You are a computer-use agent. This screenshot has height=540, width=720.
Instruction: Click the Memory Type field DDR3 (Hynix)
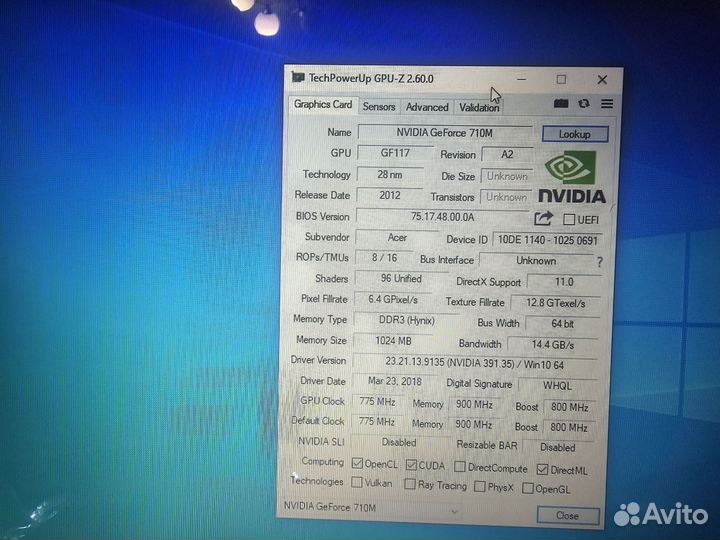406,320
